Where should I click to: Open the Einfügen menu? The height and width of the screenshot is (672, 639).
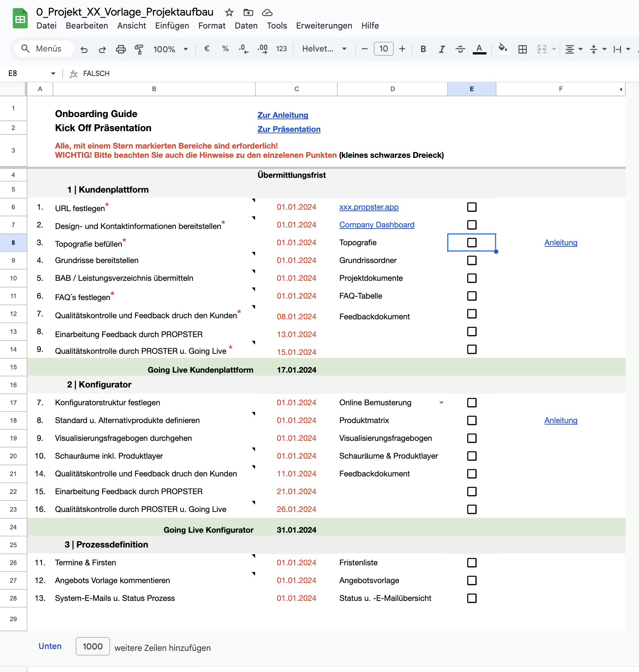pyautogui.click(x=172, y=26)
